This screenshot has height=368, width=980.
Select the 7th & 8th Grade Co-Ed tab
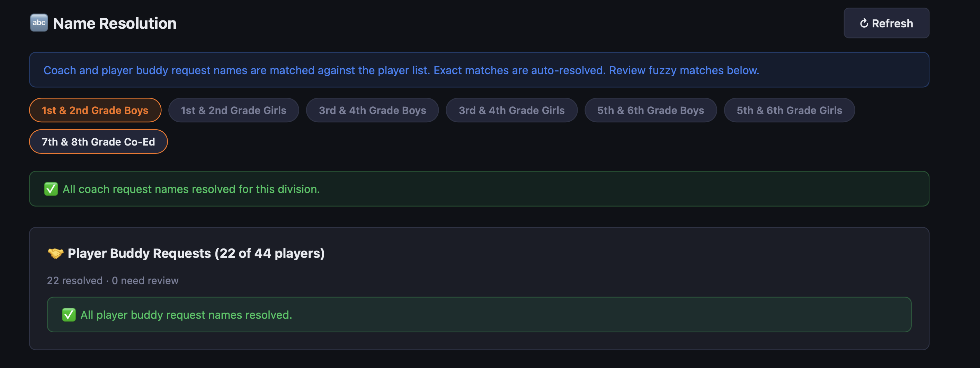[x=98, y=142]
